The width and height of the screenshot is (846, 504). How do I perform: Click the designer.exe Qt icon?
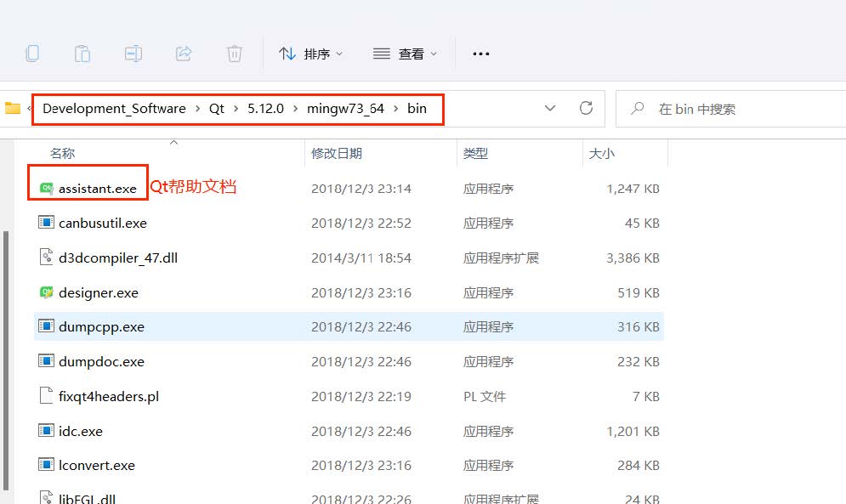(47, 292)
